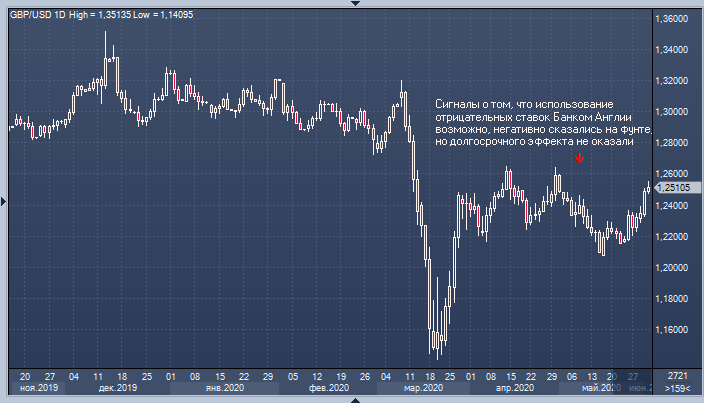The width and height of the screenshot is (704, 403).
Task: Click the panel arrow on left edge
Action: 3,202
